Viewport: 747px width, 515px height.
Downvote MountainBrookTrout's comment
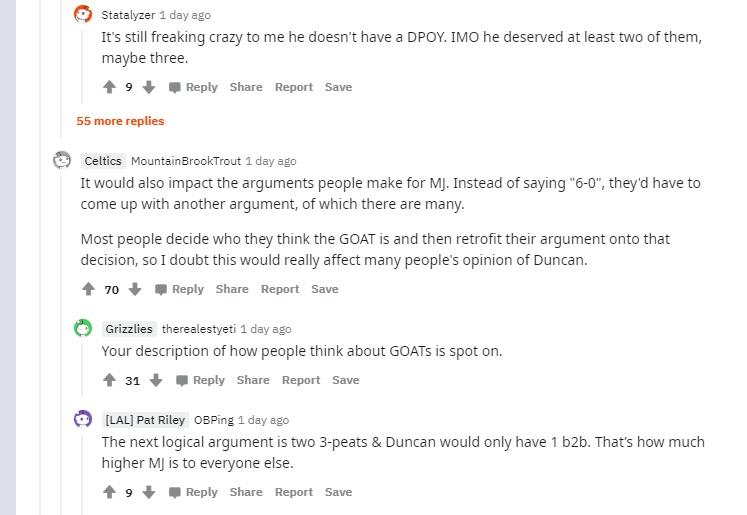pos(135,289)
